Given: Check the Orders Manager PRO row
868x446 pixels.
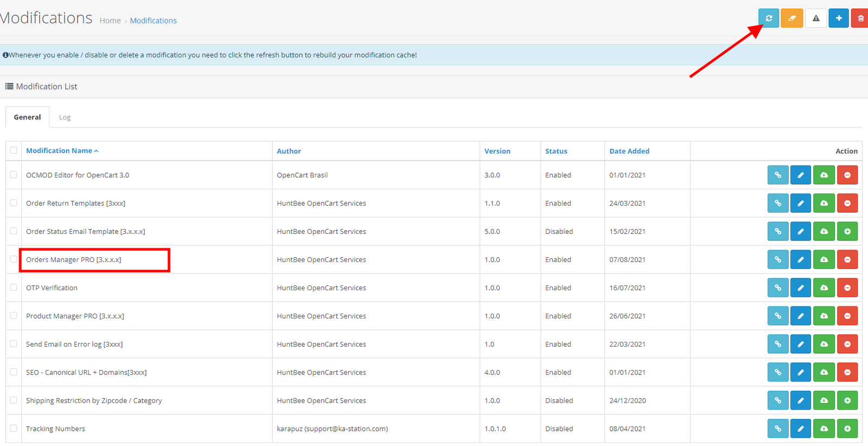Looking at the screenshot, I should click(x=14, y=259).
